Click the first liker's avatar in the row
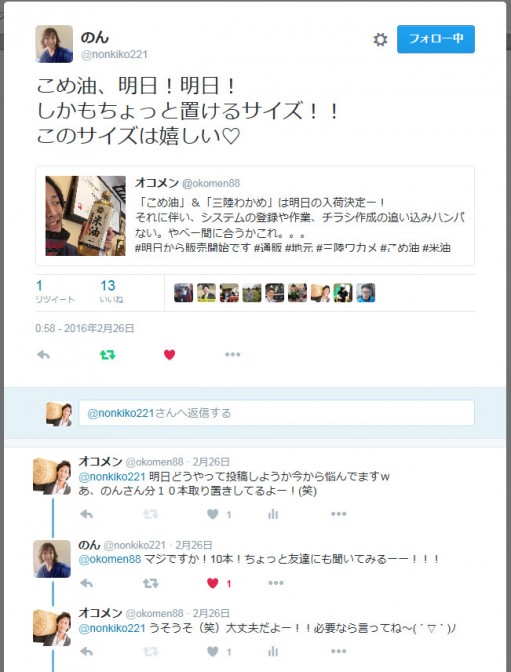This screenshot has width=511, height=672. coord(183,293)
